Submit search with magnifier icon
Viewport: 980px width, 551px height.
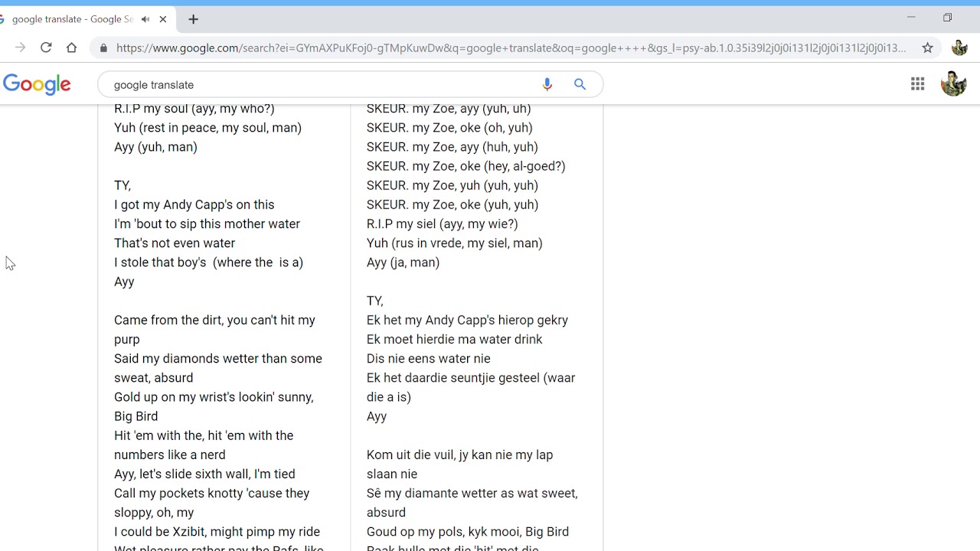(580, 84)
